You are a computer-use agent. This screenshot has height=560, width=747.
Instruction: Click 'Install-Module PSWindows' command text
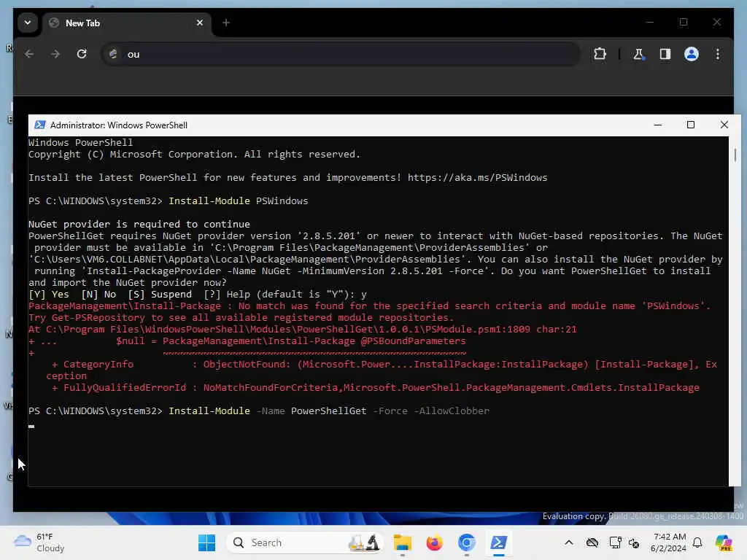click(239, 201)
